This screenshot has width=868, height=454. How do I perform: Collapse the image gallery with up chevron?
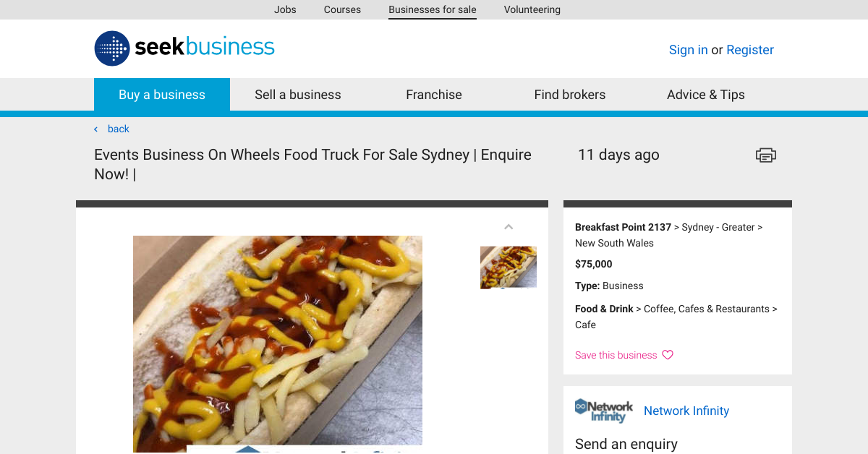tap(509, 226)
